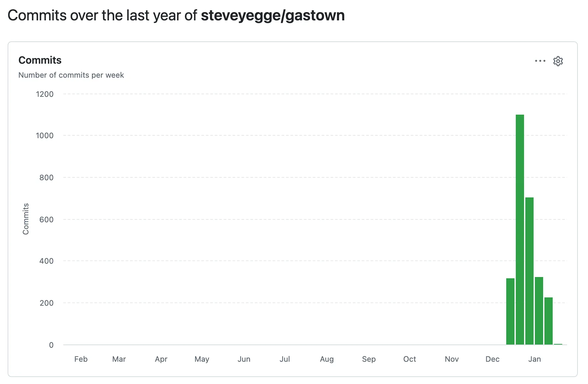
Task: Click the tallest commit bar near December
Action: coord(520,223)
